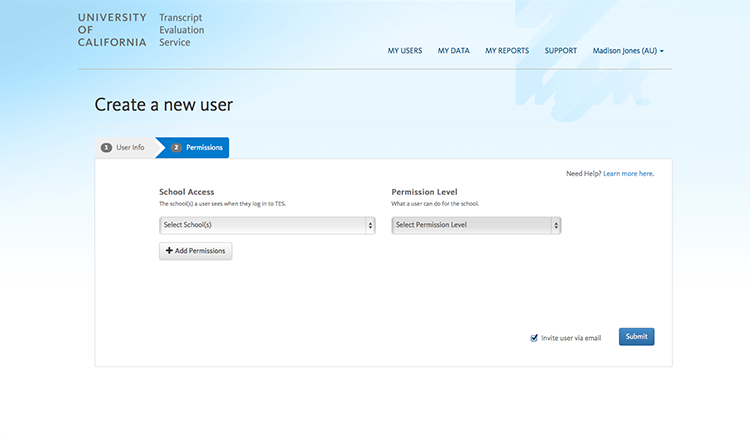Switch to the User Info step tab

(123, 147)
